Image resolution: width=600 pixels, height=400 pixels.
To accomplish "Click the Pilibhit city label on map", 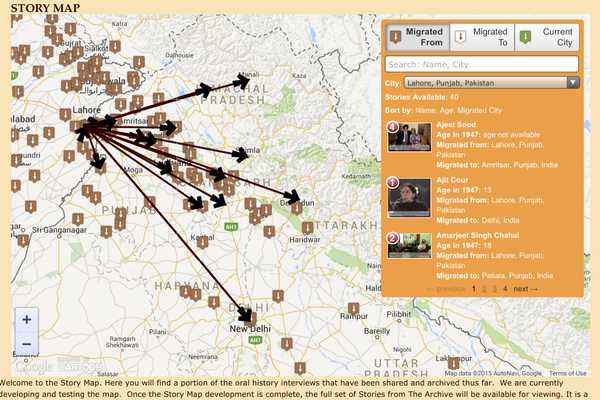I will pyautogui.click(x=398, y=314).
